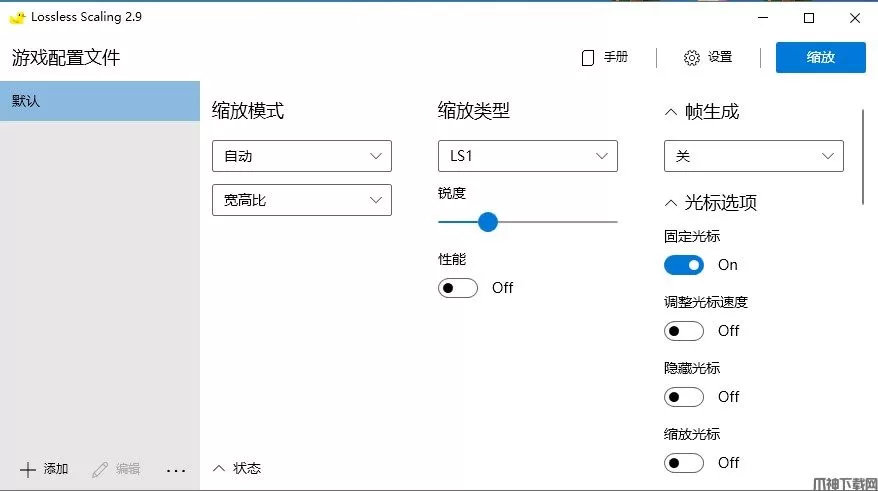
Task: Click the 状态 status label
Action: [247, 468]
